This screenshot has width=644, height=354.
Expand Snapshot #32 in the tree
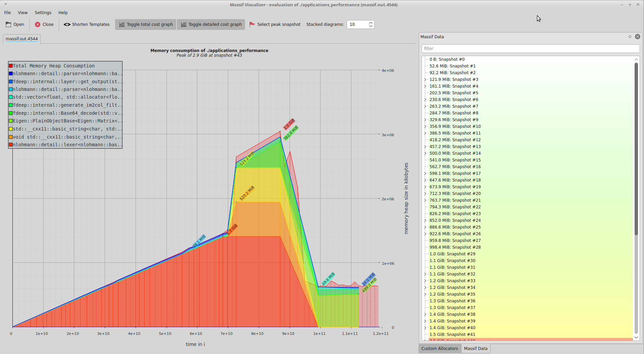click(x=425, y=274)
